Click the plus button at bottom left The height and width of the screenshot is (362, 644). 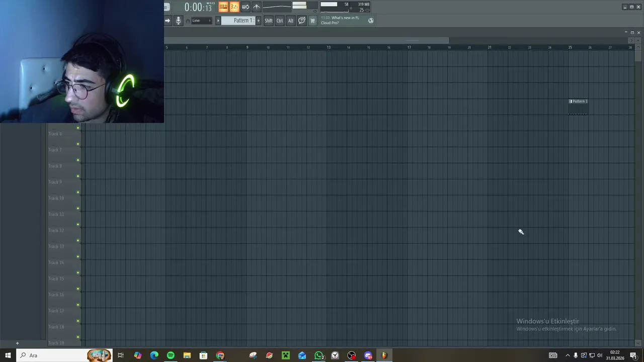(17, 343)
